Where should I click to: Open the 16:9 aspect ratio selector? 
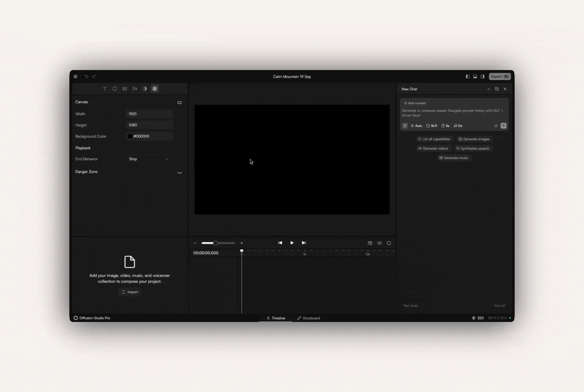pos(432,126)
